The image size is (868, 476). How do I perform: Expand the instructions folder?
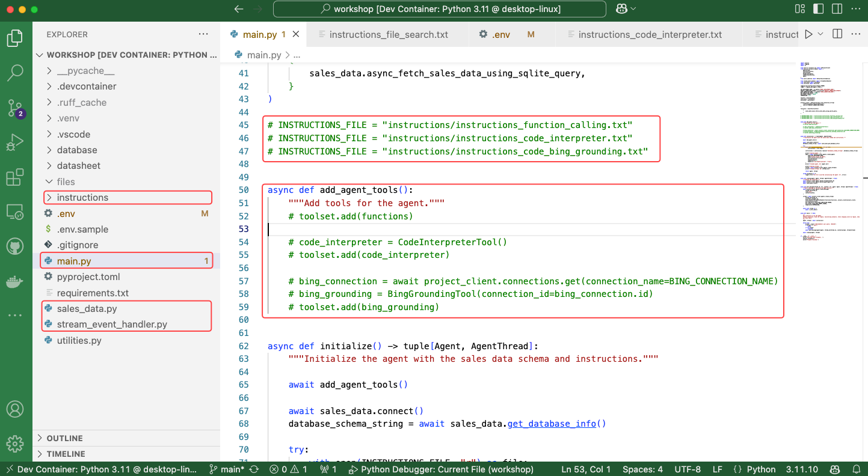pyautogui.click(x=82, y=198)
